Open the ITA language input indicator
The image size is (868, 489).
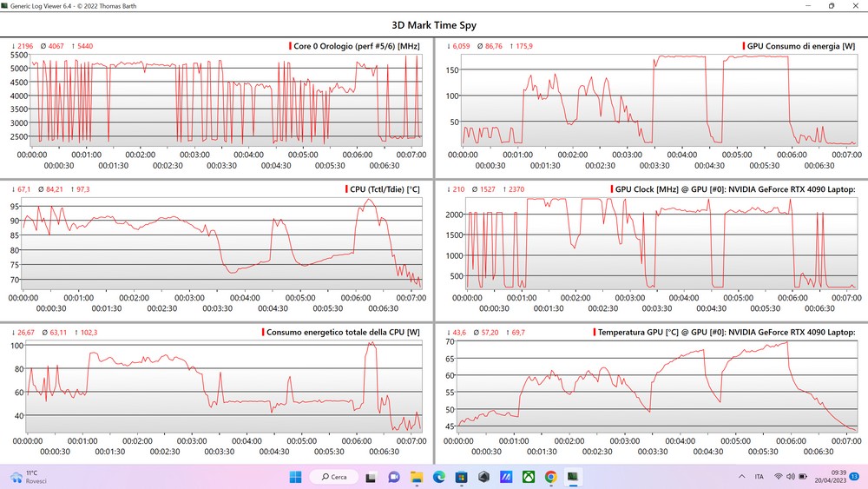(x=759, y=477)
